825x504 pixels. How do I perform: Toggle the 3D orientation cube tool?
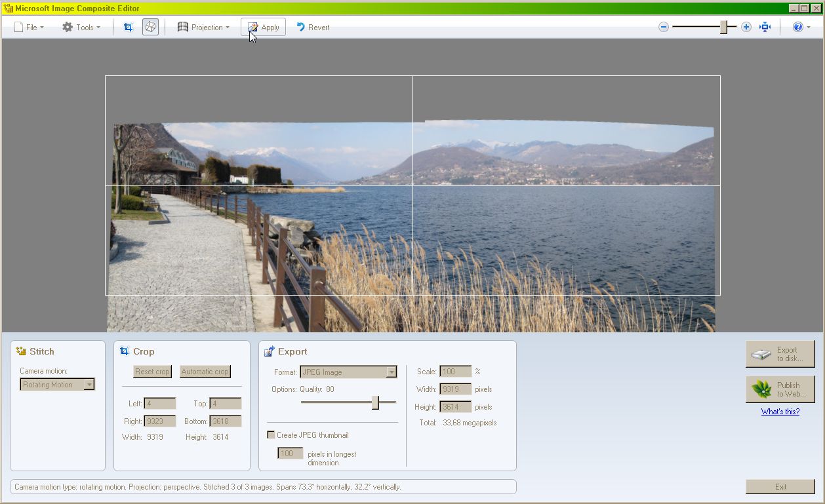pyautogui.click(x=150, y=27)
